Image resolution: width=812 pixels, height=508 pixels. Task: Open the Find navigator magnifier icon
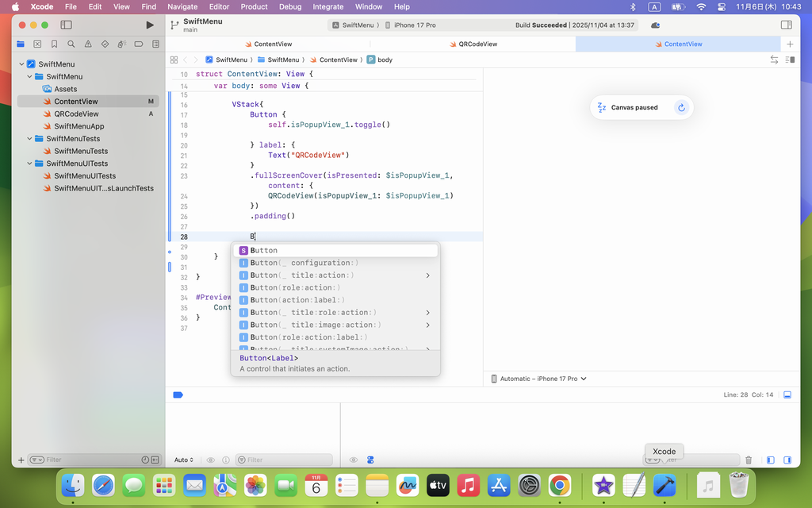pyautogui.click(x=71, y=44)
